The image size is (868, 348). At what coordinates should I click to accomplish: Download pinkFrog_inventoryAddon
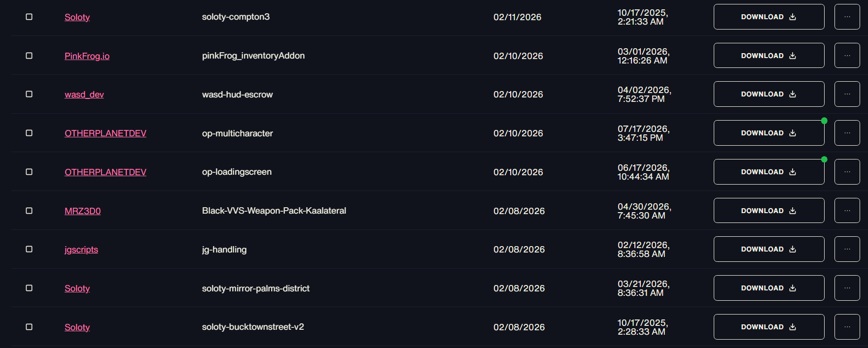tap(769, 56)
